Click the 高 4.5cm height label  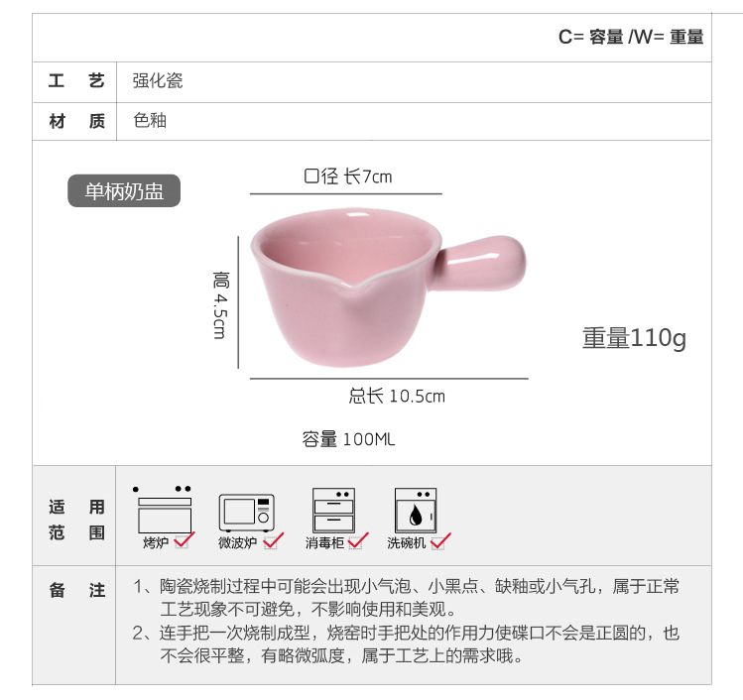point(220,305)
